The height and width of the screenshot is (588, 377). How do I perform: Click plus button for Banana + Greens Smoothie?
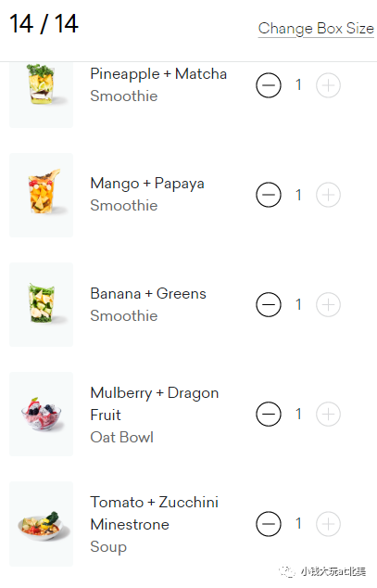(328, 304)
